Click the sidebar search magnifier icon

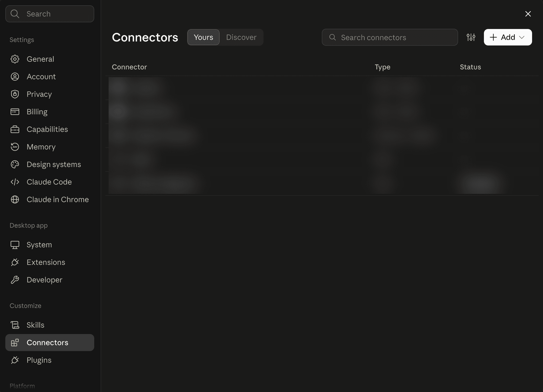[15, 14]
